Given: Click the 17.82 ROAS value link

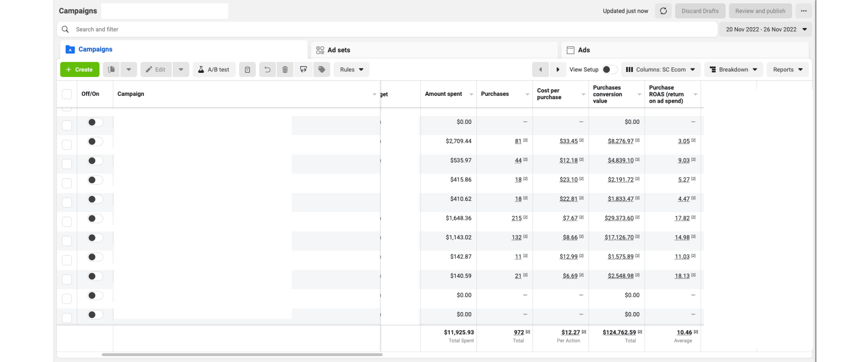Looking at the screenshot, I should (682, 218).
